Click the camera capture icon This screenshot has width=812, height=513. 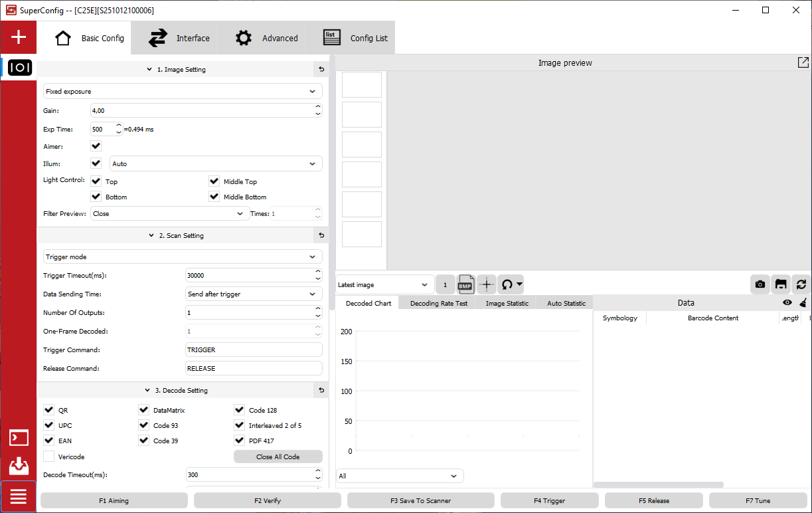tap(760, 284)
